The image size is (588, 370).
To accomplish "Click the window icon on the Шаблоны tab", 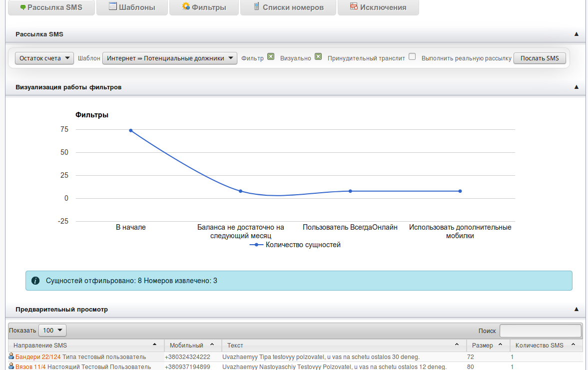I will [x=112, y=7].
